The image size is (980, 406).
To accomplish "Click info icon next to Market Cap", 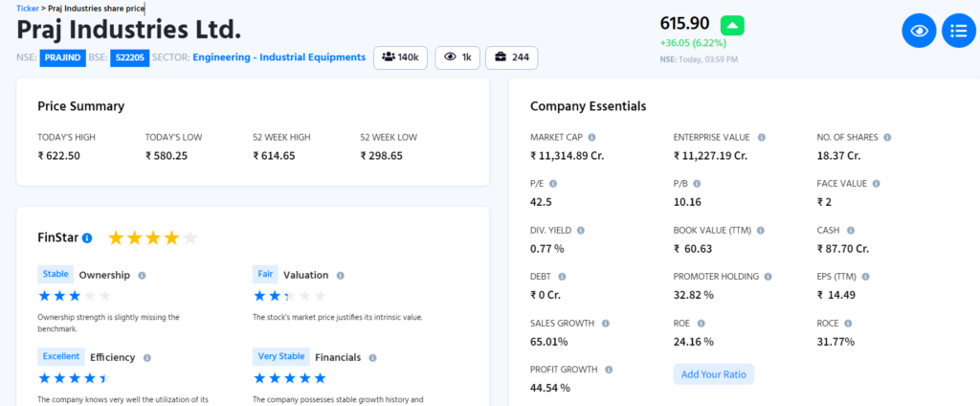I will point(591,137).
